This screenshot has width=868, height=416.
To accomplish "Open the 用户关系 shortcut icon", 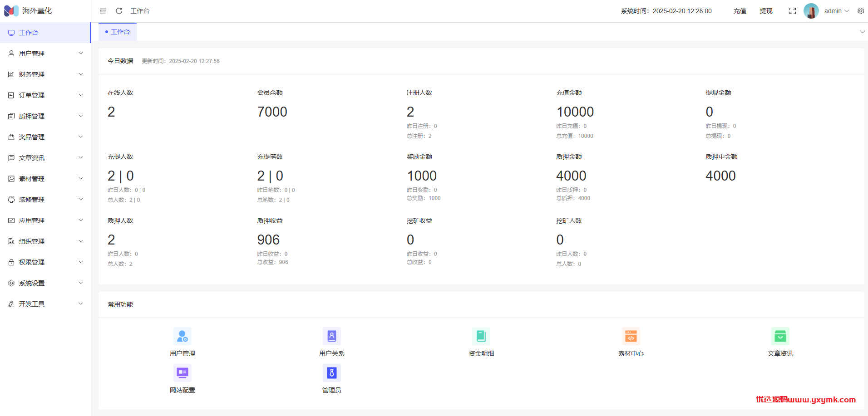I will coord(332,336).
